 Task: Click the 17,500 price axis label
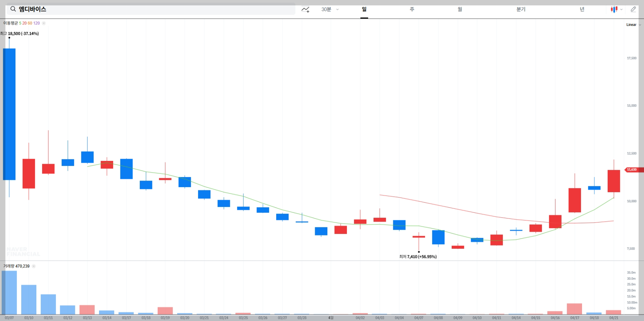(632, 58)
